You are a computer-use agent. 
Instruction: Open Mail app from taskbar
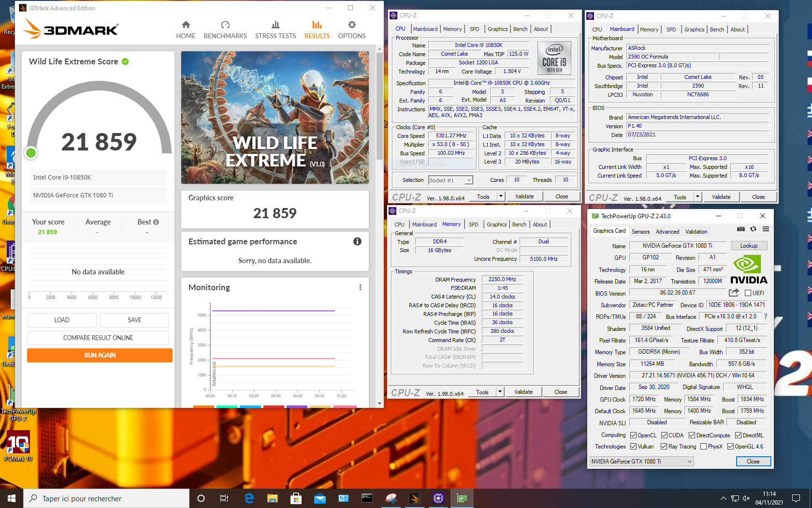pyautogui.click(x=320, y=498)
